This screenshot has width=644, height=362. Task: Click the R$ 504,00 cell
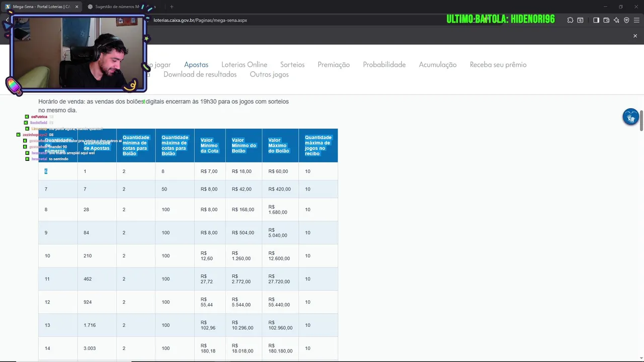tap(244, 233)
